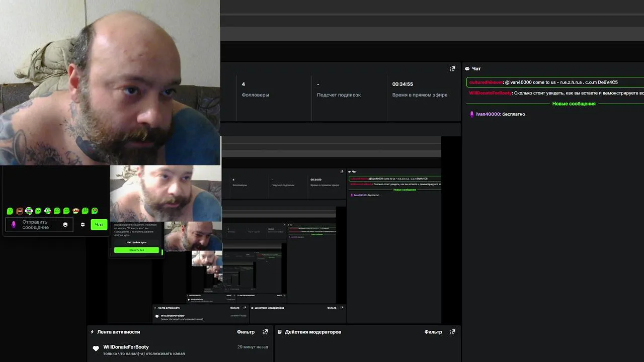Open WillDonateForBooty's username in chat
This screenshot has width=644, height=362.
491,93
